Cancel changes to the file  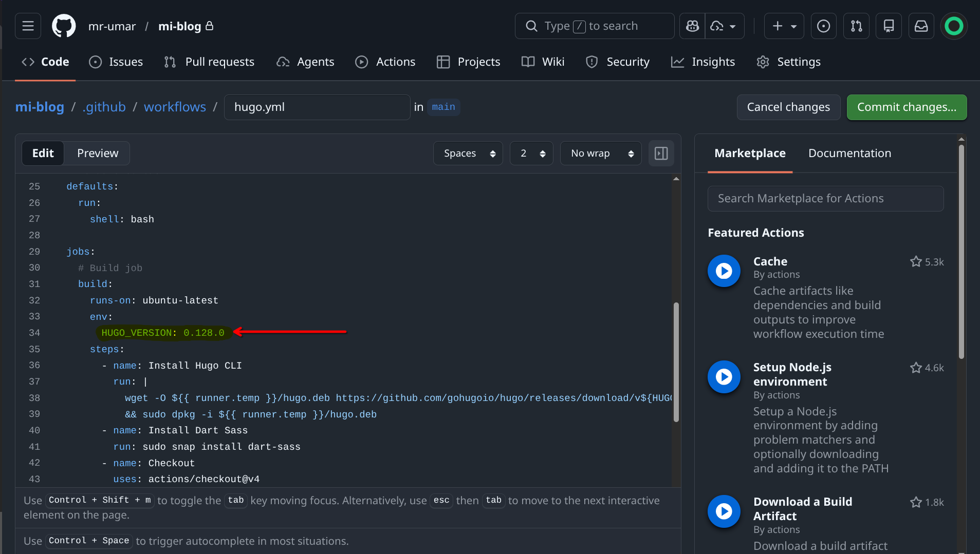tap(788, 107)
